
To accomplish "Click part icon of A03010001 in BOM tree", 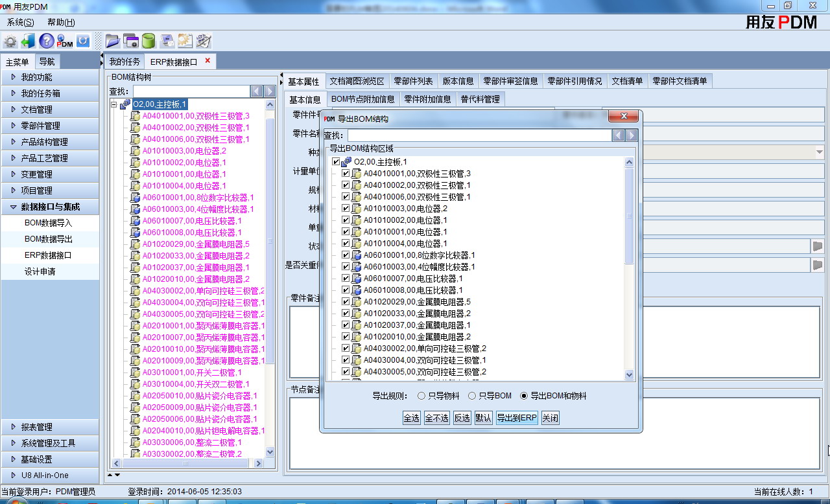I will [x=135, y=372].
